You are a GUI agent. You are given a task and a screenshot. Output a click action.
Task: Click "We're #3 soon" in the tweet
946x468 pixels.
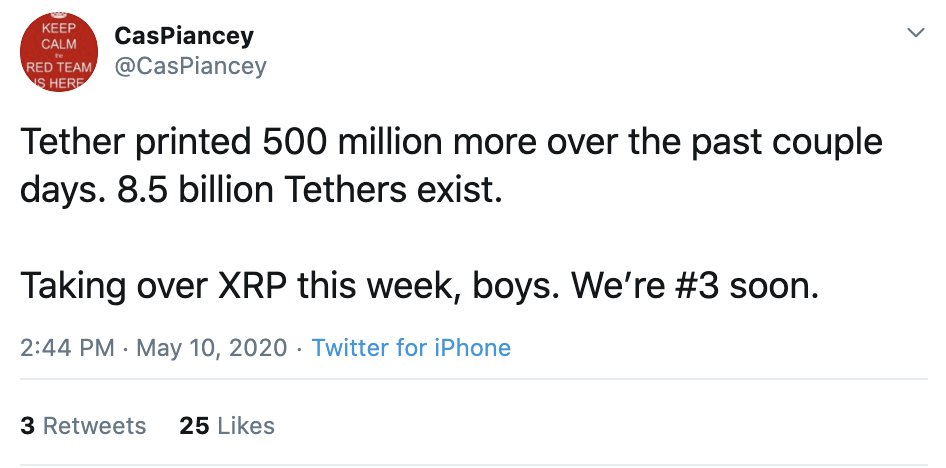695,287
